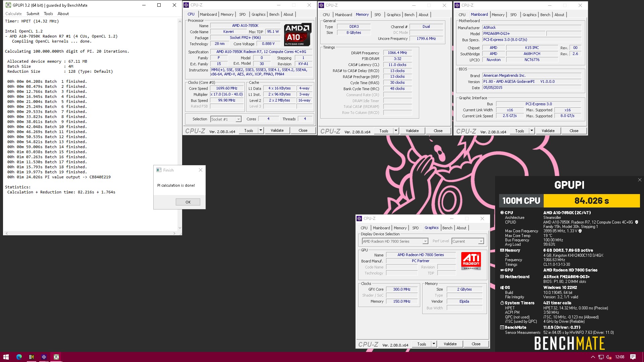Image resolution: width=644 pixels, height=362 pixels.
Task: Click GPU icon in BenchMate panel
Action: pyautogui.click(x=502, y=270)
